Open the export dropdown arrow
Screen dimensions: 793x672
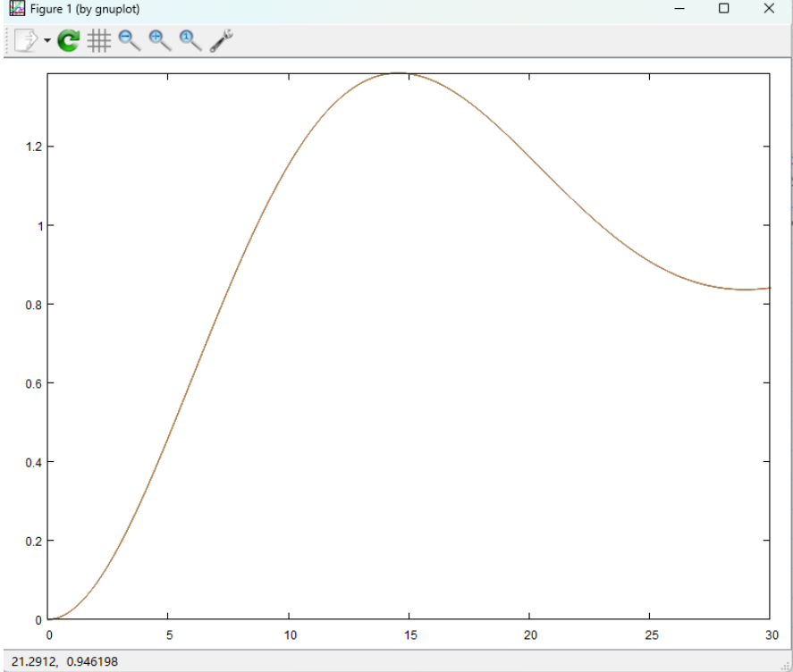[x=47, y=41]
